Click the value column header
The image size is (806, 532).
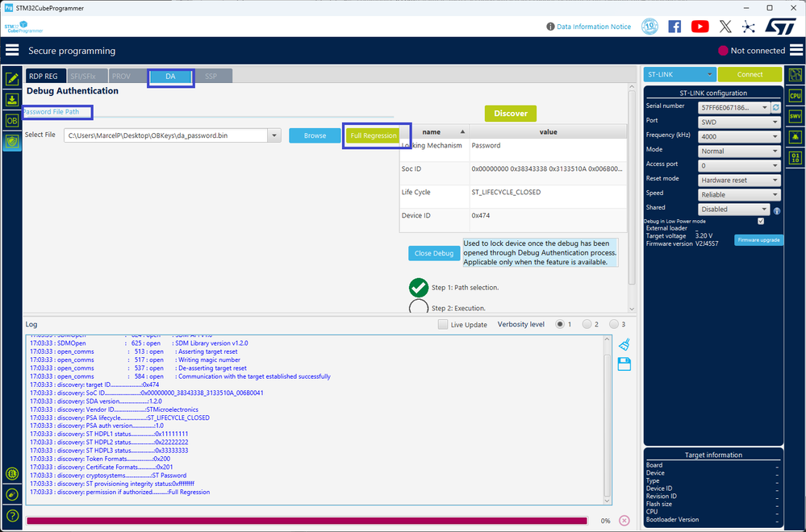click(548, 132)
